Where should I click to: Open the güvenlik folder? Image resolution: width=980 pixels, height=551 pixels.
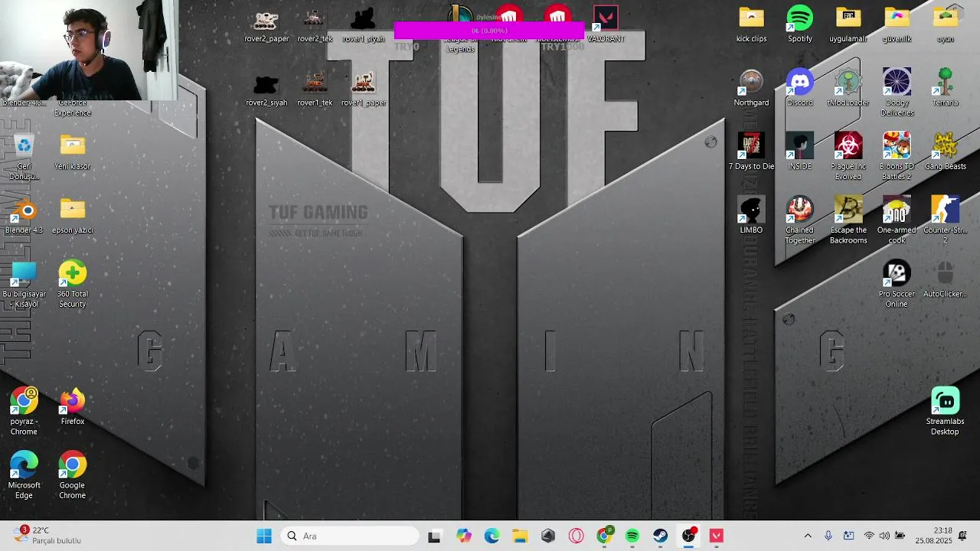click(897, 24)
